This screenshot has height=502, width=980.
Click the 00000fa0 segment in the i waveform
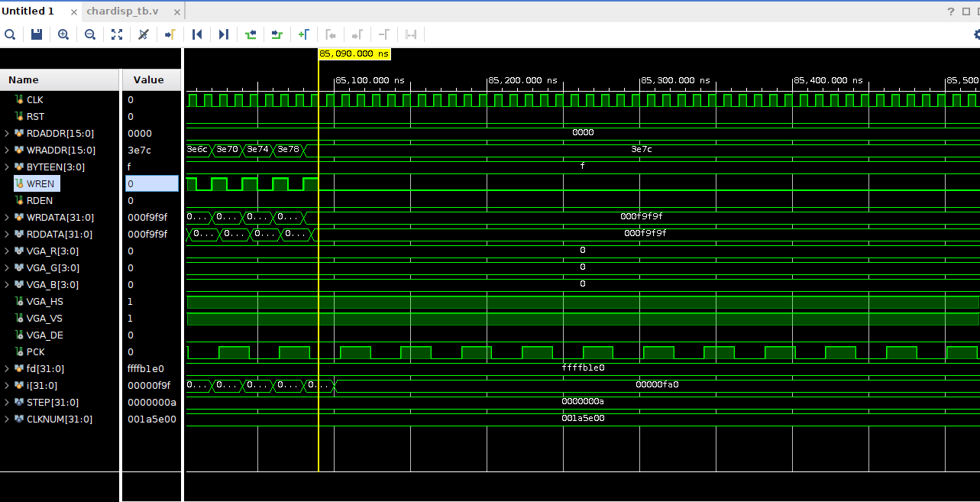657,385
